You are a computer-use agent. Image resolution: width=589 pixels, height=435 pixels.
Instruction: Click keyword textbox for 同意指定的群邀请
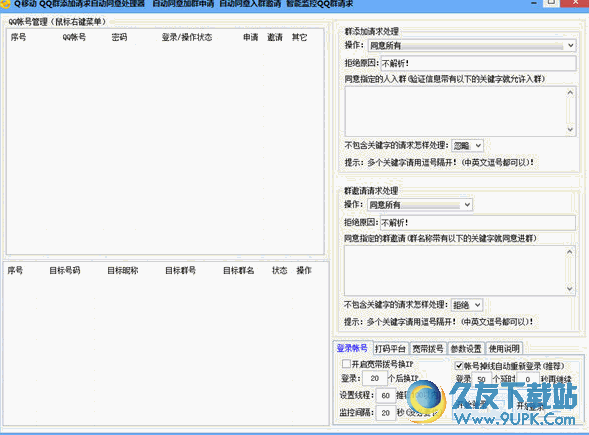pos(459,270)
